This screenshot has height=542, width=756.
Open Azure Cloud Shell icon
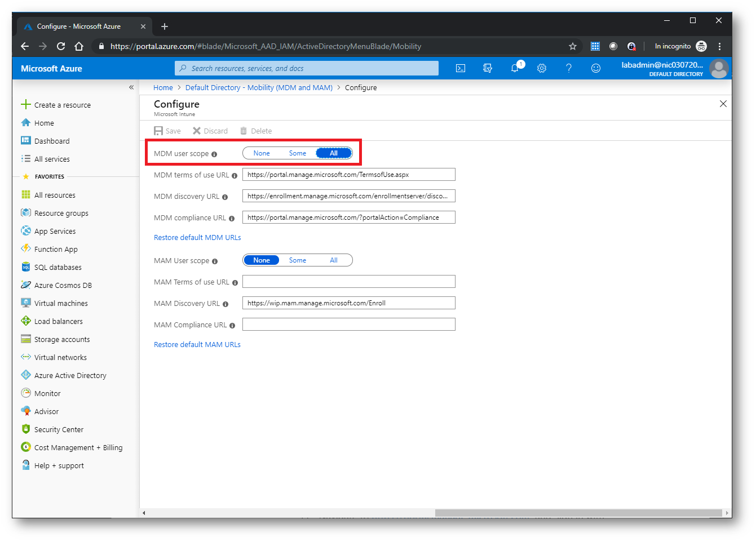tap(461, 68)
